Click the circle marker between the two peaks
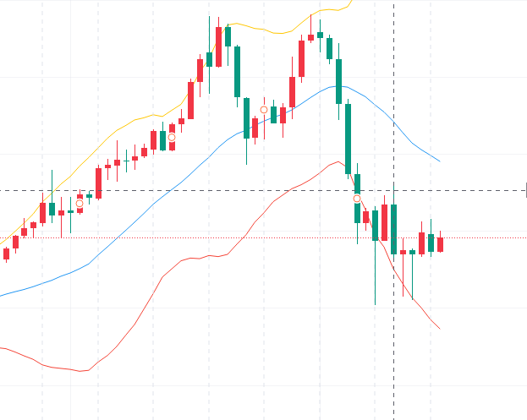This screenshot has width=527, height=420. tap(264, 110)
